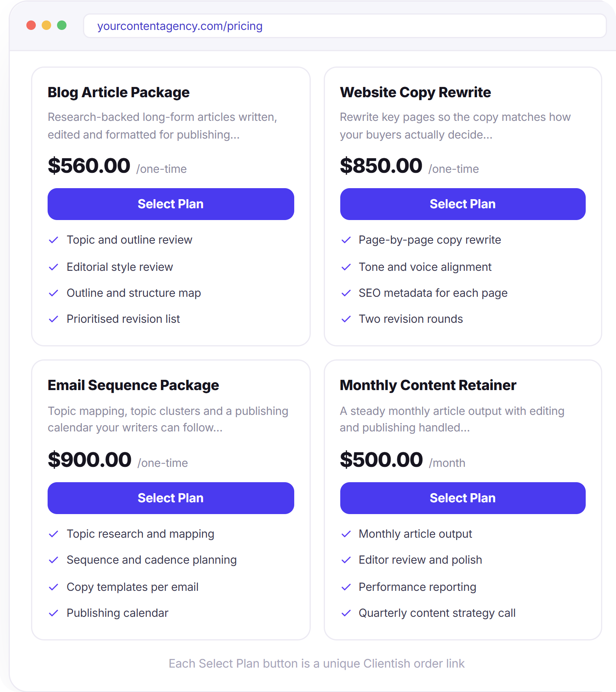Select Plan for Blog Article Package
This screenshot has width=616, height=692.
point(171,204)
